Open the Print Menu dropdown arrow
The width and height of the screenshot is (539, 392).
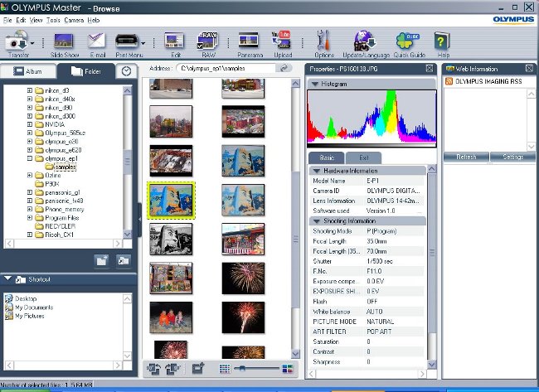(x=143, y=42)
